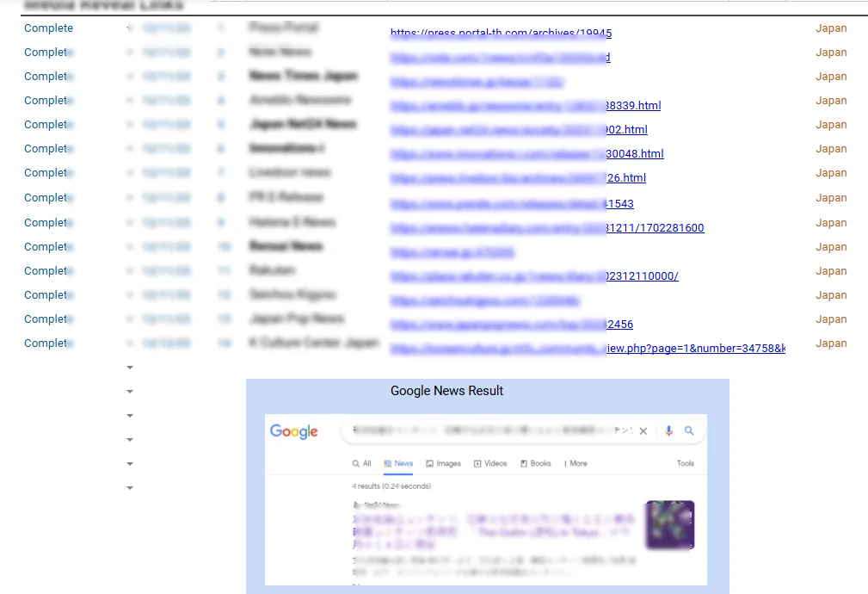The image size is (868, 594).
Task: Click the News Times Japan media name cell
Action: click(304, 76)
